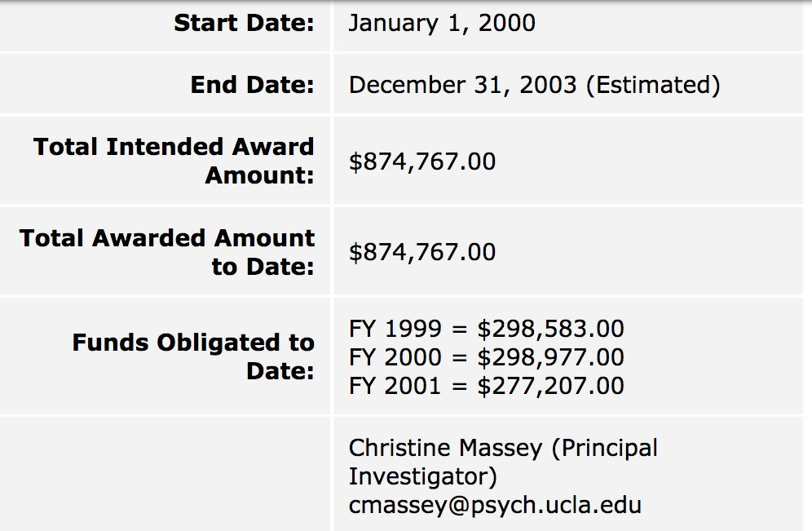This screenshot has height=531, width=812.
Task: Select the Total Awarded Amount to Date value
Action: click(x=422, y=252)
